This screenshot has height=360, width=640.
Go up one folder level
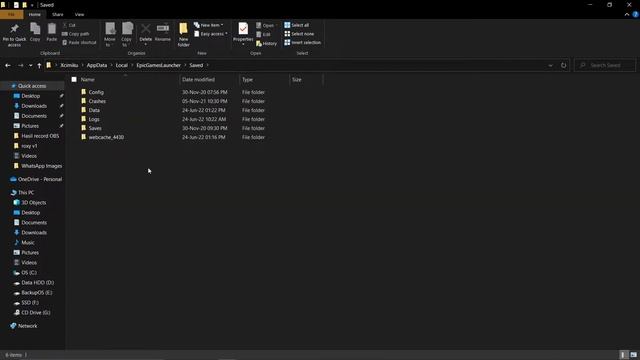[x=39, y=65]
